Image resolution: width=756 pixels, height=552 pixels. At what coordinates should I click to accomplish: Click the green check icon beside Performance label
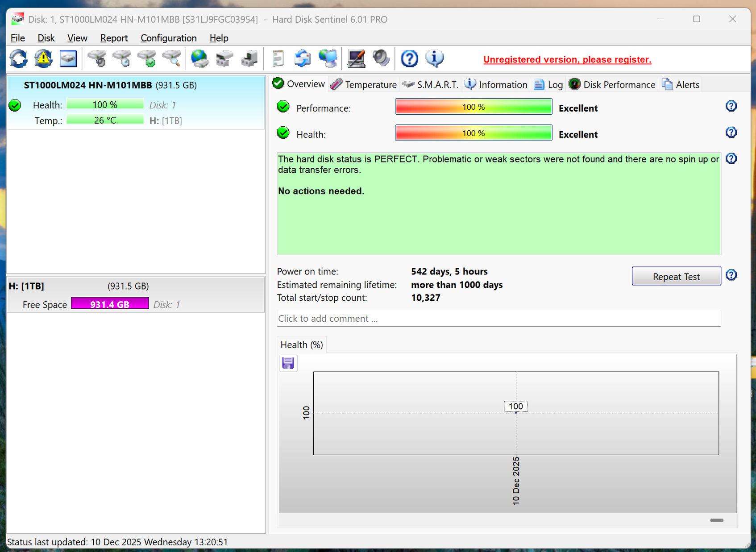tap(283, 107)
